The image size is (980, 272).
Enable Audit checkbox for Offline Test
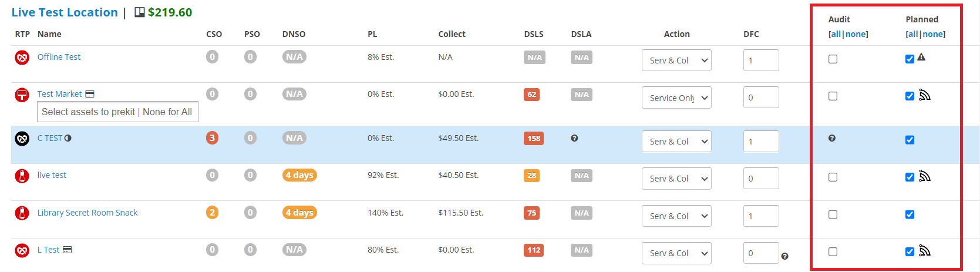coord(833,59)
